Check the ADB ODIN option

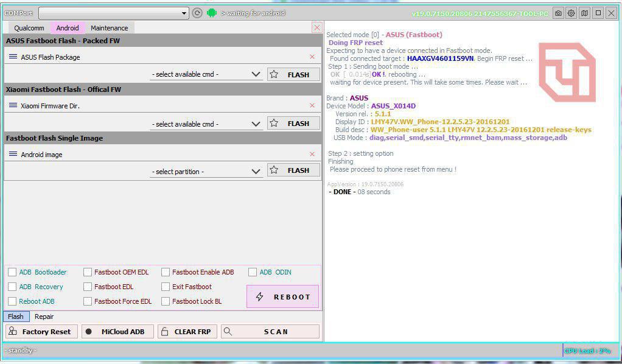pos(253,272)
